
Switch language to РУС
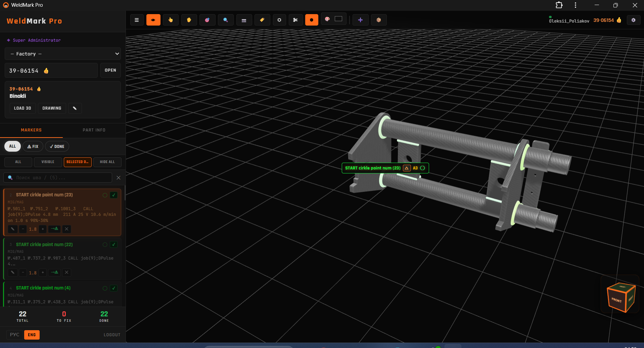point(15,335)
